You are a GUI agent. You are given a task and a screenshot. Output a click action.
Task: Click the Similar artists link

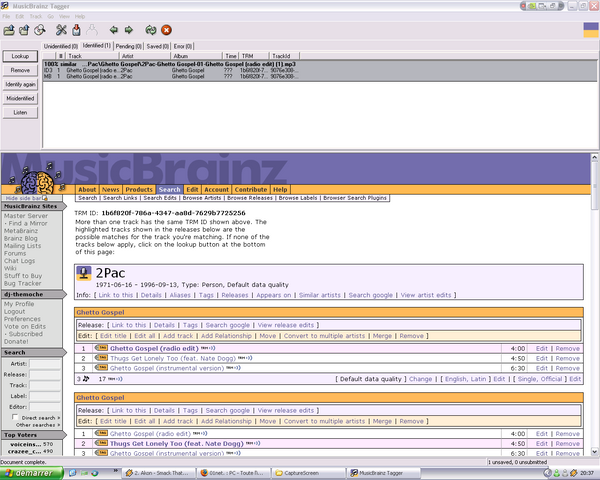coord(320,295)
